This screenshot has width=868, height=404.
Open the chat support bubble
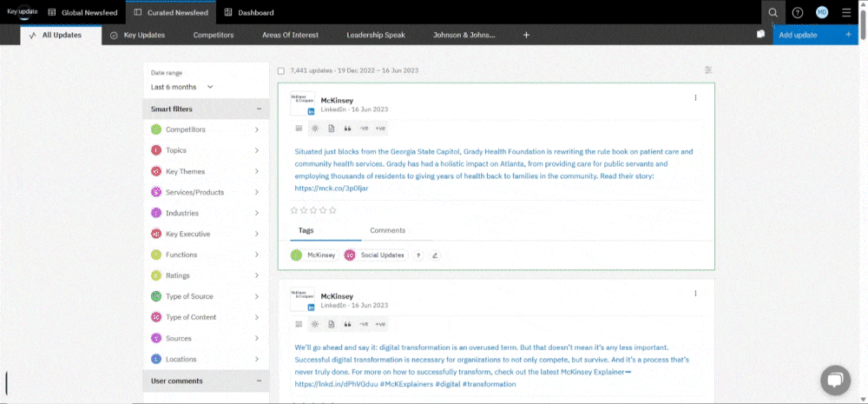835,381
